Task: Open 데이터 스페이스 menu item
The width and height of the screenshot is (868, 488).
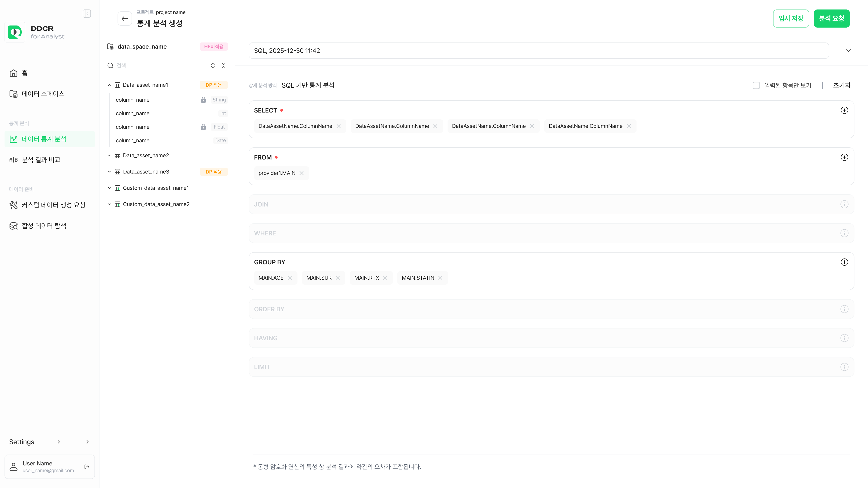Action: click(x=43, y=94)
